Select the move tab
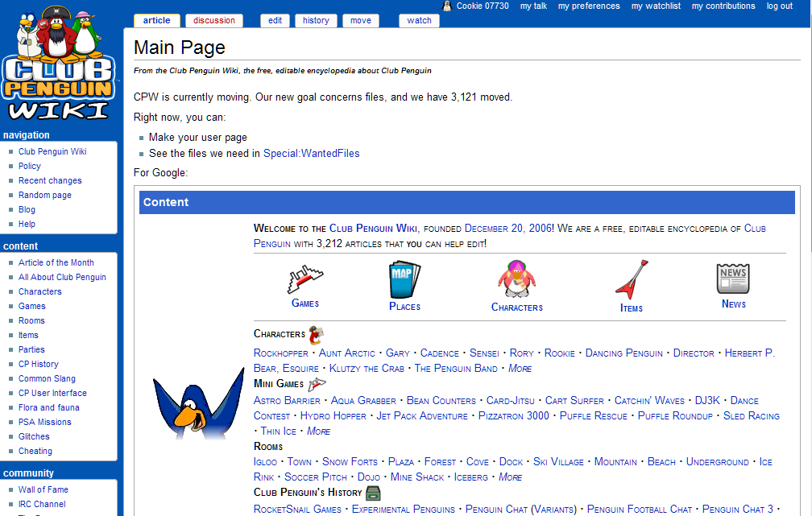The width and height of the screenshot is (812, 516). (x=360, y=21)
